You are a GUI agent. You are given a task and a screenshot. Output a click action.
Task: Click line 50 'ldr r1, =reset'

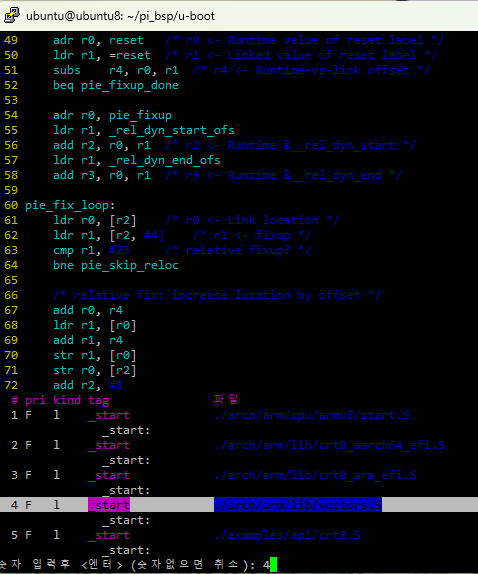tap(102, 55)
